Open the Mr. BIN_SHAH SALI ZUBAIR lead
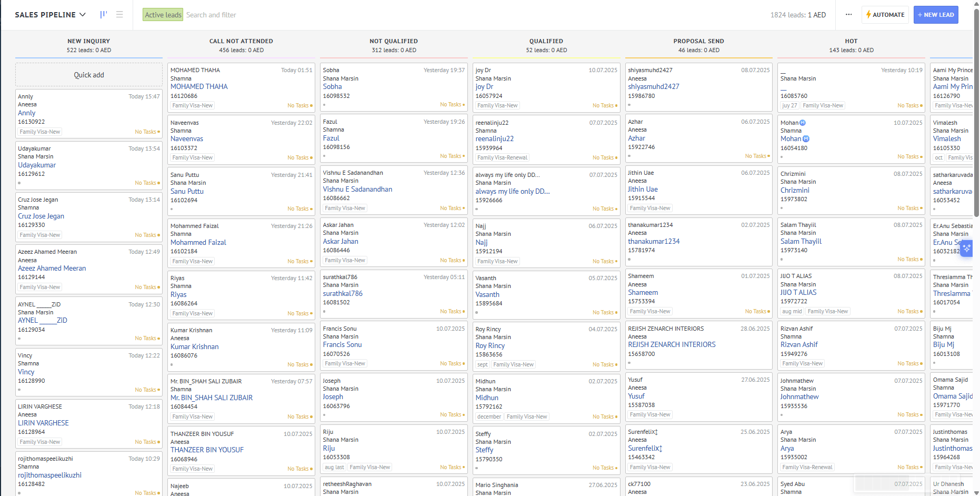 click(212, 398)
